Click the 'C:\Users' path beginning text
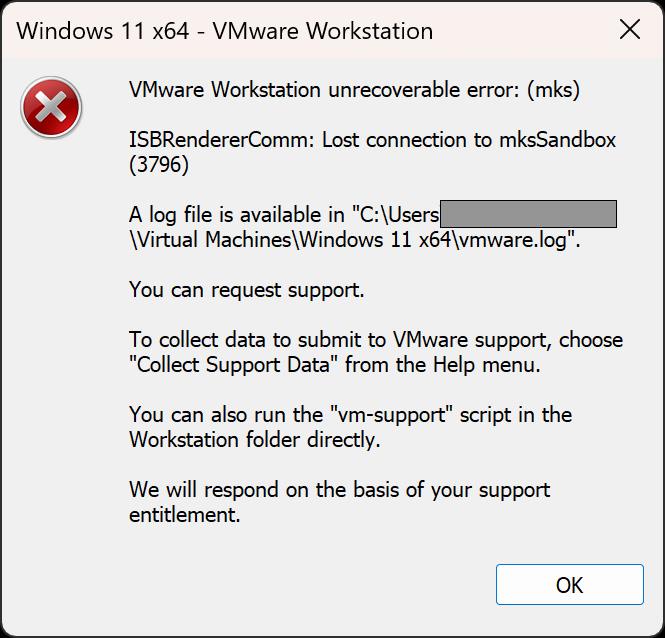 (399, 215)
